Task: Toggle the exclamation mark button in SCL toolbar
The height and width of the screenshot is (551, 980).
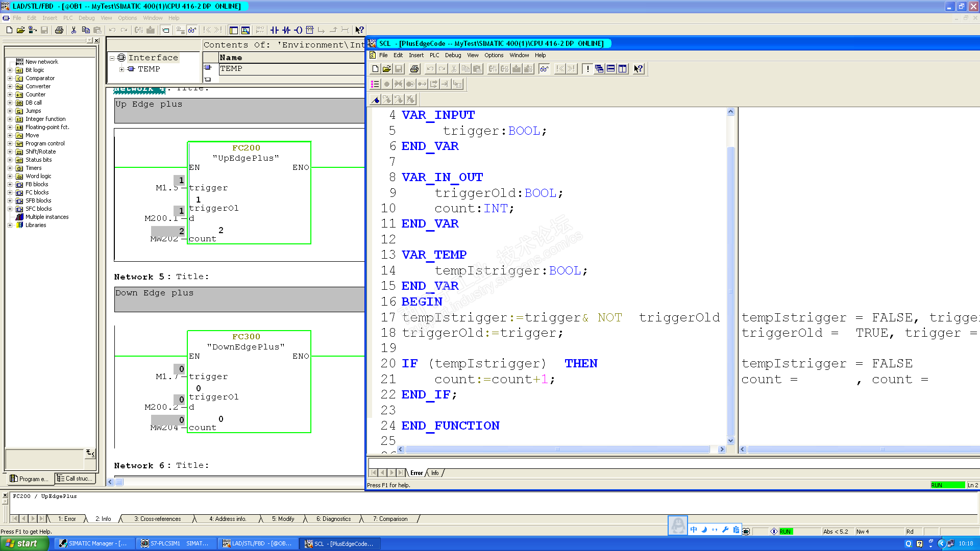Action: [587, 69]
